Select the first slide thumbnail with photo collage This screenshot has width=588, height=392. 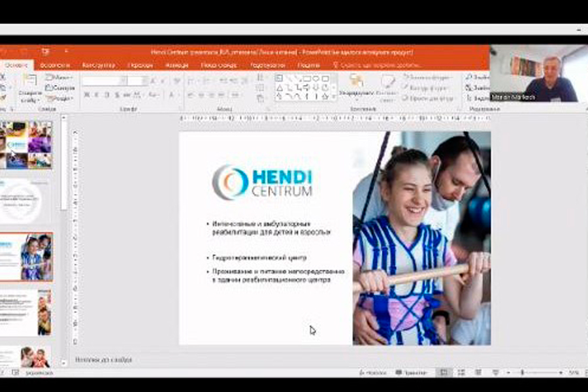coord(26,145)
